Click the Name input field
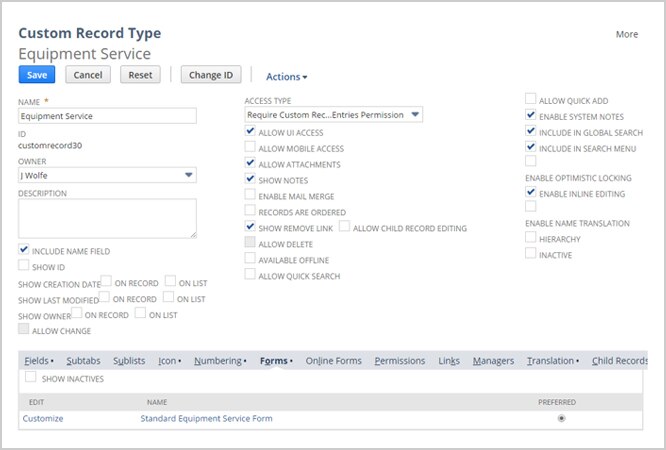This screenshot has width=666, height=450. [x=107, y=116]
